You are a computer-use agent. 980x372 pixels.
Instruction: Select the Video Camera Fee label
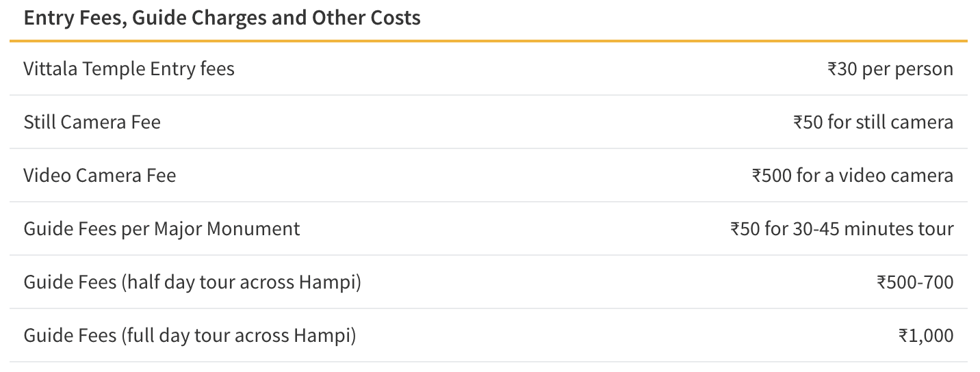[x=100, y=175]
